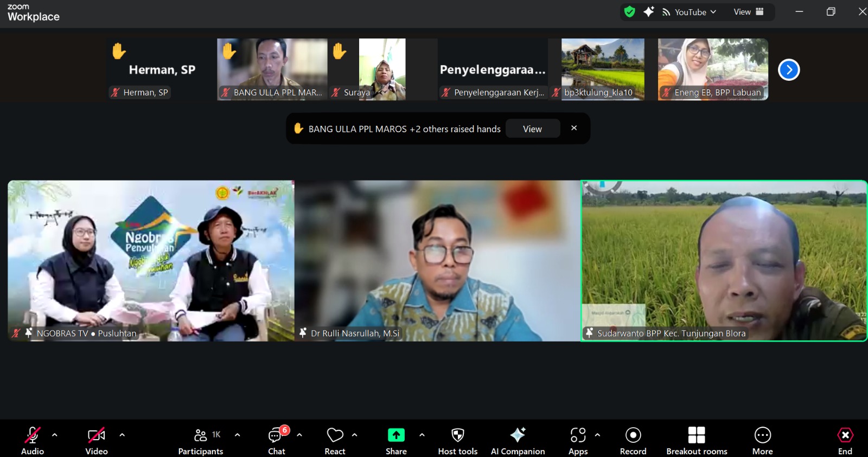Click raised hand icon on BANG ULLA tile
This screenshot has width=868, height=457.
click(229, 51)
